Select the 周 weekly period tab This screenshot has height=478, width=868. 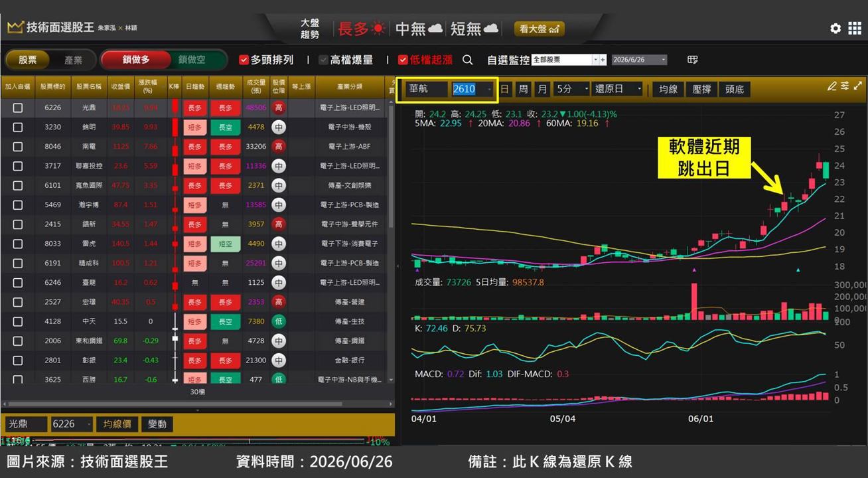point(524,89)
